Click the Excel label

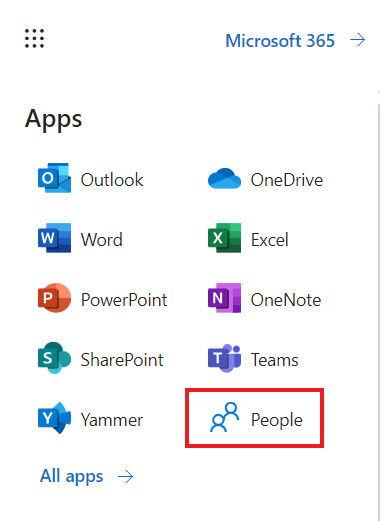[269, 240]
